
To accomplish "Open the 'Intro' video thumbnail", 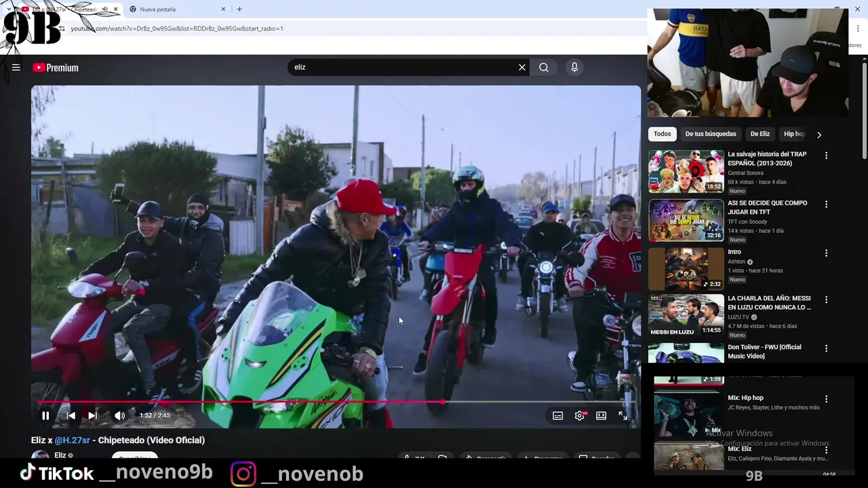I will 686,269.
